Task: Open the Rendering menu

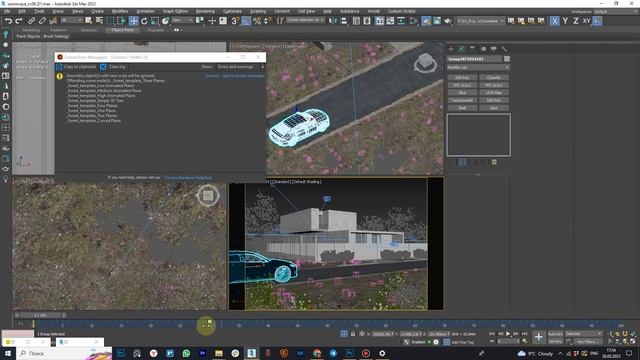Action: pos(205,11)
